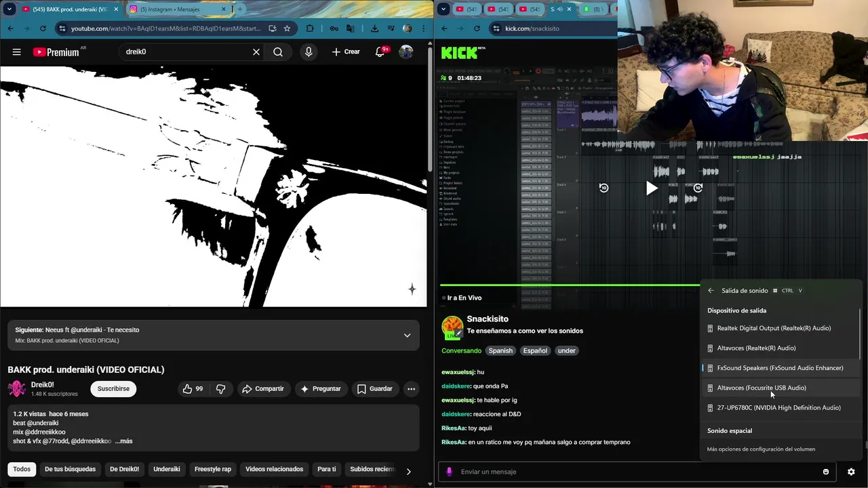Select FxSound Speakers output device

pyautogui.click(x=781, y=368)
